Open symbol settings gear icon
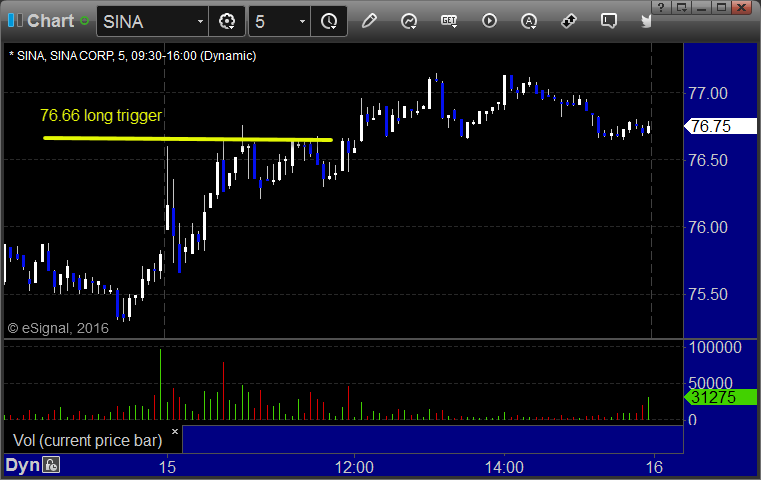Screen dimensions: 761x480 [227, 21]
